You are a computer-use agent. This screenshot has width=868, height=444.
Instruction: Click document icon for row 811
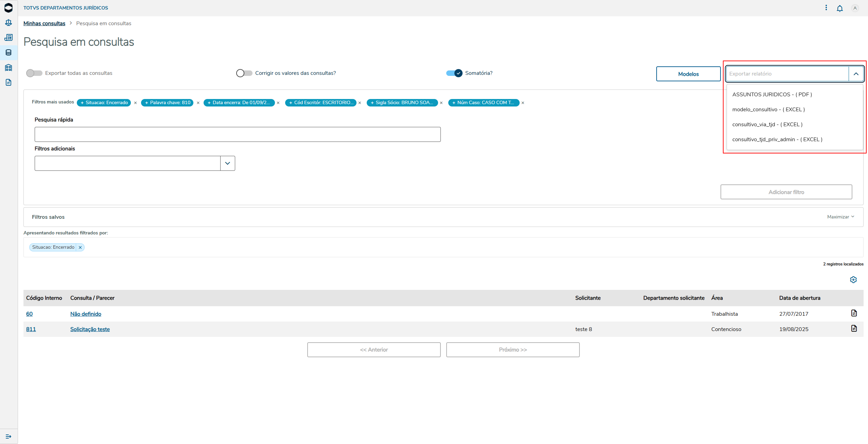[854, 328]
